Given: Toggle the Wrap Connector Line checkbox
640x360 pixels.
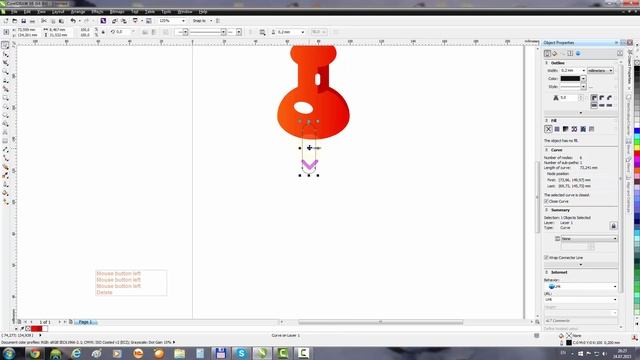Looking at the screenshot, I should pos(546,258).
